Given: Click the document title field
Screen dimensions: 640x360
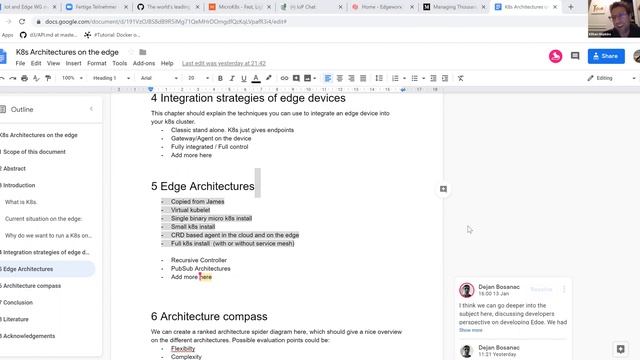Looking at the screenshot, I should [67, 52].
